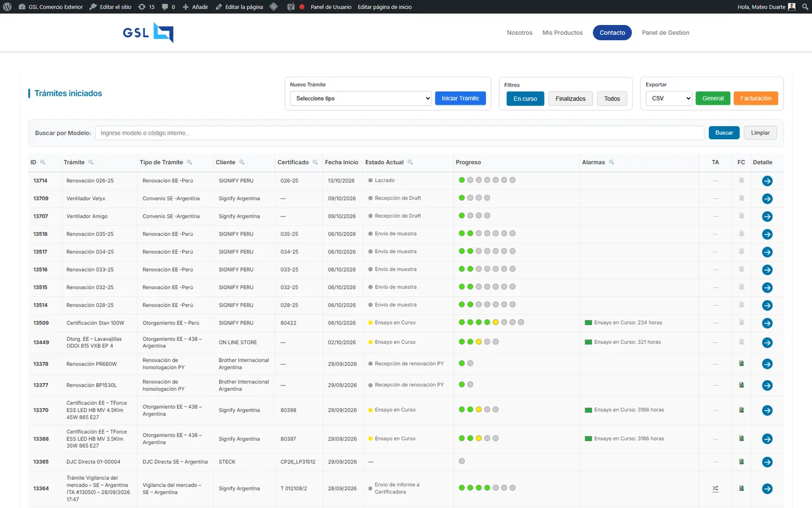Screen dimensions: 812x508
Task: Click the yellow progress dot in row 13509
Action: click(495, 322)
